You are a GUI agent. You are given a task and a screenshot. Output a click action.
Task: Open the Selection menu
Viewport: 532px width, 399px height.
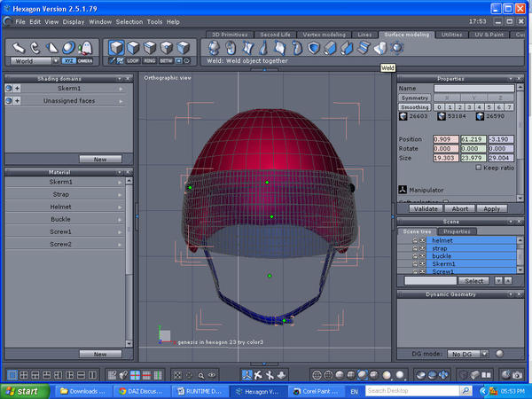(x=129, y=21)
